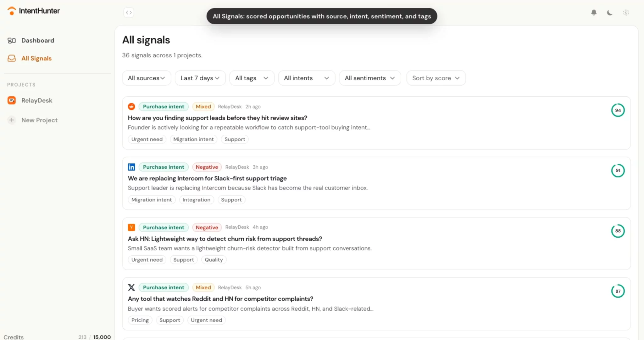Open RelayDesk project in sidebar
644x340 pixels.
[37, 100]
